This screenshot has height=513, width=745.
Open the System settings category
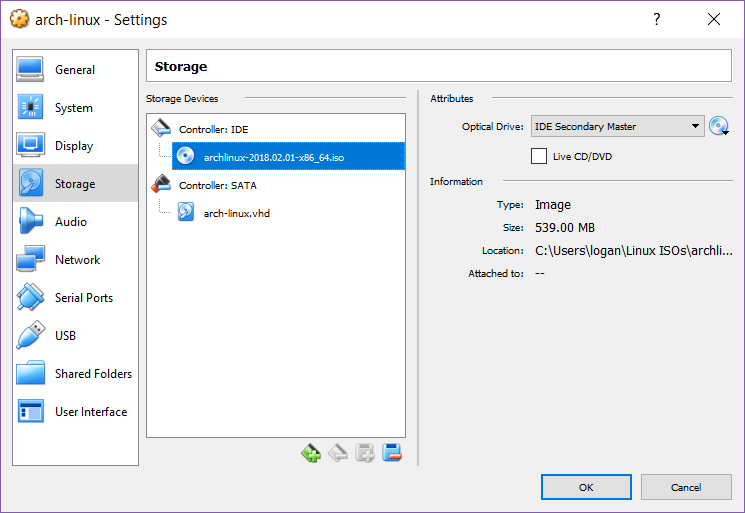point(76,107)
